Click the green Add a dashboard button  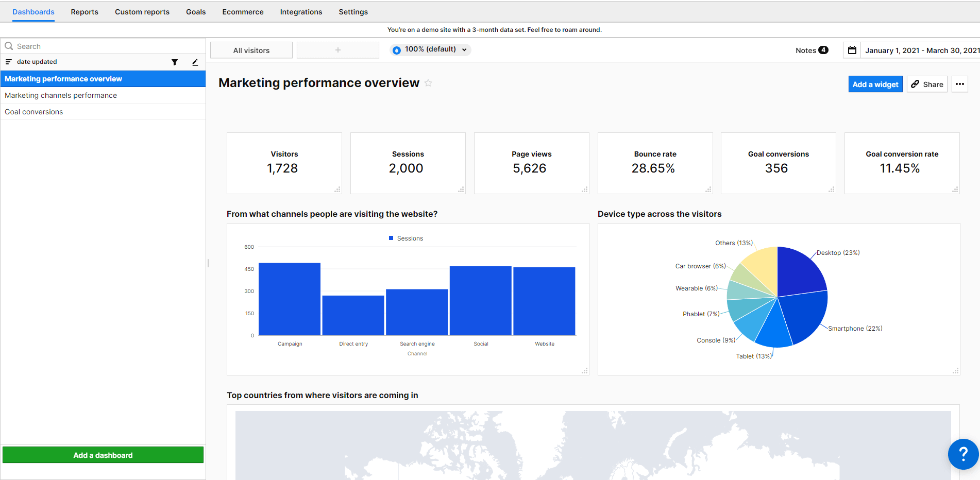[x=103, y=455]
